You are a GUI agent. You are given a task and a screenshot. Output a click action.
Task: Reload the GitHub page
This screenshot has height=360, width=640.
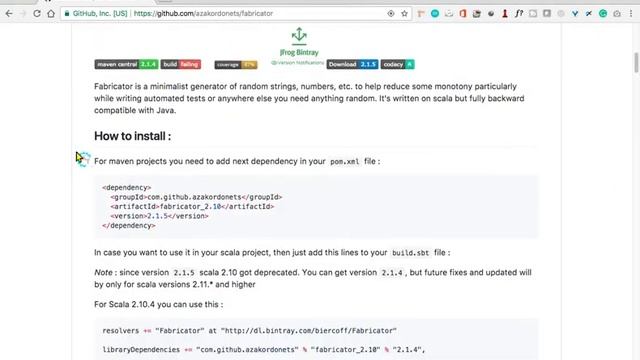37,13
